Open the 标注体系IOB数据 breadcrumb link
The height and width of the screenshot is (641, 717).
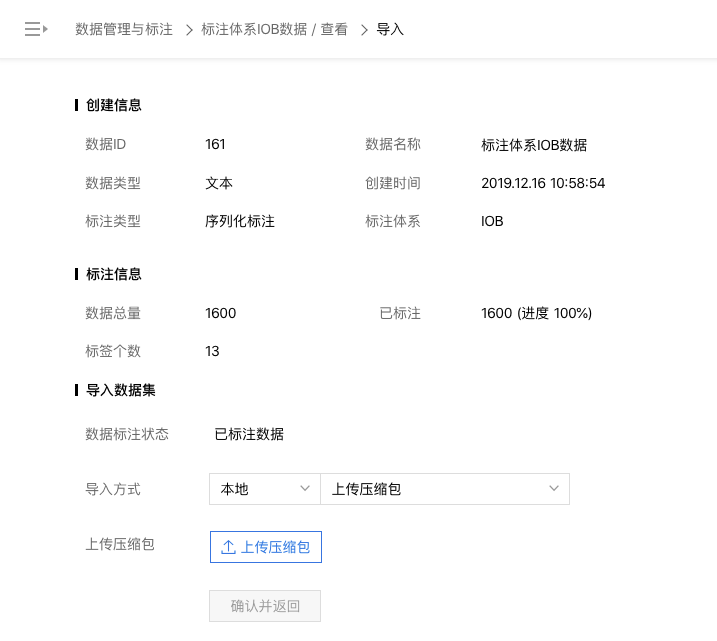pos(254,29)
